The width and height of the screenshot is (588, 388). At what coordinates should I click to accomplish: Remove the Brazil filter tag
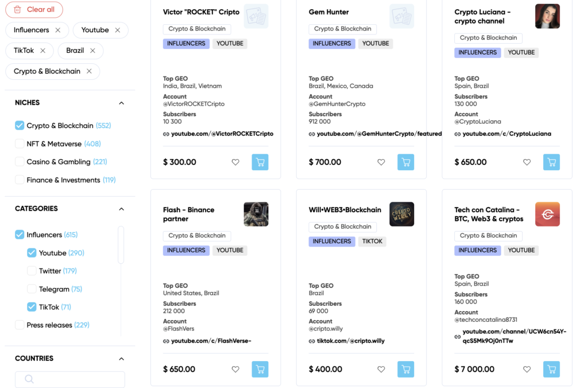coord(92,51)
